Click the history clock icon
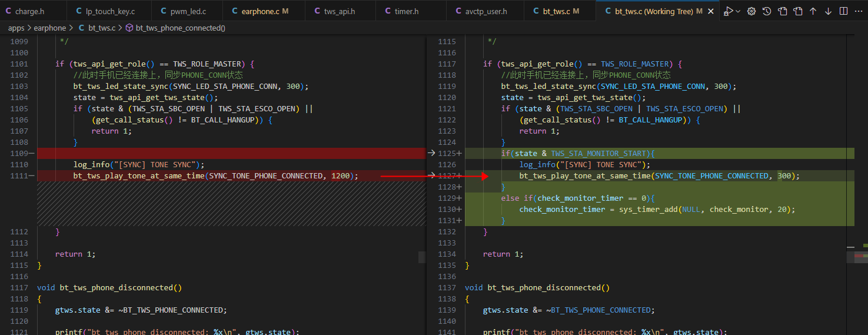This screenshot has height=335, width=868. click(x=767, y=11)
